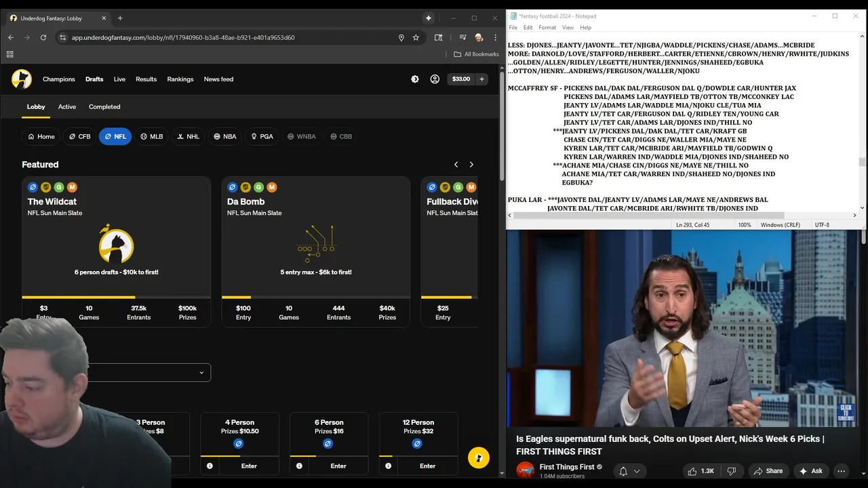Viewport: 868px width, 488px height.
Task: Open the Results menu item
Action: pyautogui.click(x=146, y=79)
